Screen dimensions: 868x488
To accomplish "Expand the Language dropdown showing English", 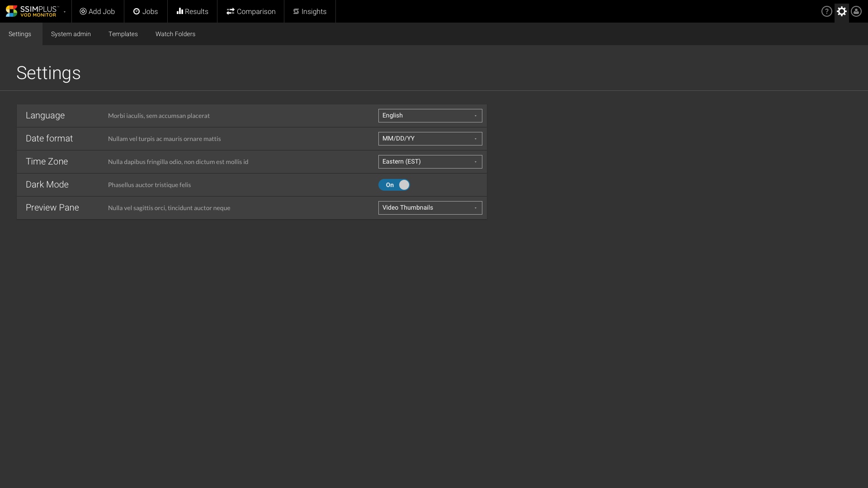I will pyautogui.click(x=430, y=116).
